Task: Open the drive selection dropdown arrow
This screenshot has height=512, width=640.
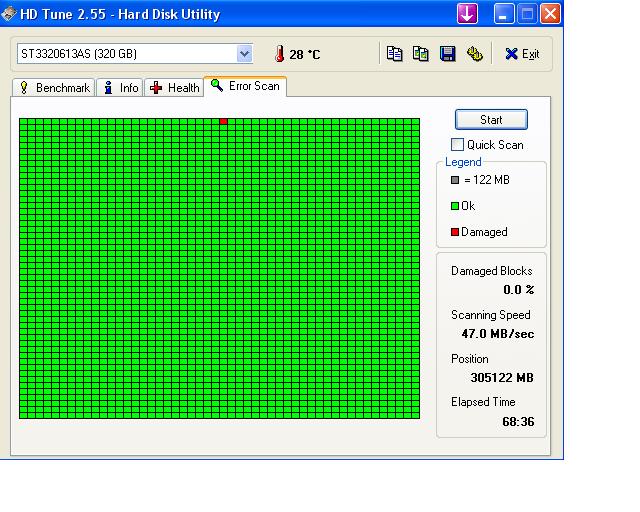Action: click(x=244, y=54)
